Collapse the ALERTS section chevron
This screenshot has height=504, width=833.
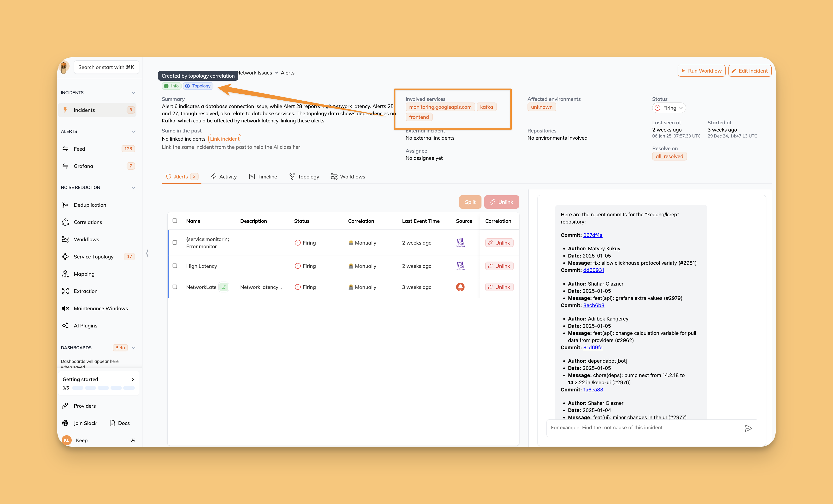[x=133, y=132]
